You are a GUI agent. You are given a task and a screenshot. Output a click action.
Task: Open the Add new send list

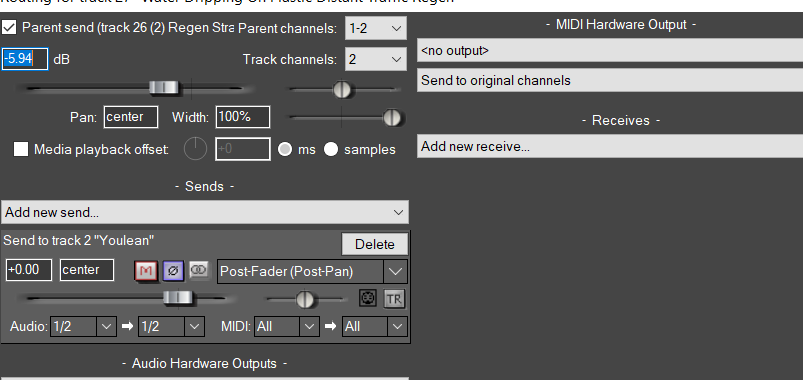coord(205,212)
